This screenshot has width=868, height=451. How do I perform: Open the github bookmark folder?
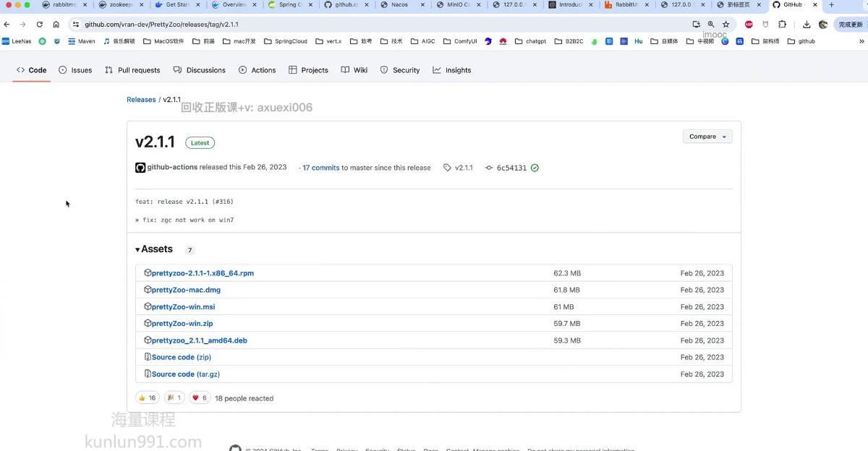pos(801,41)
